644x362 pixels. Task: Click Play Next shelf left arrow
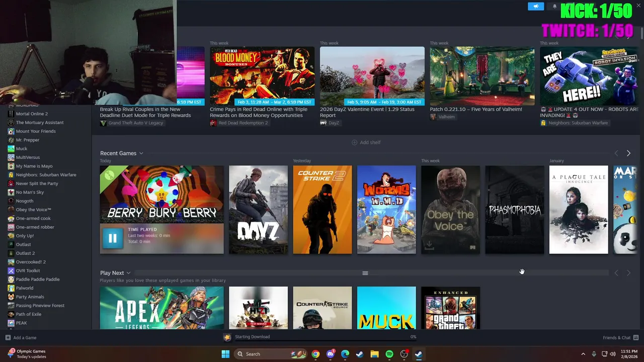coord(616,273)
